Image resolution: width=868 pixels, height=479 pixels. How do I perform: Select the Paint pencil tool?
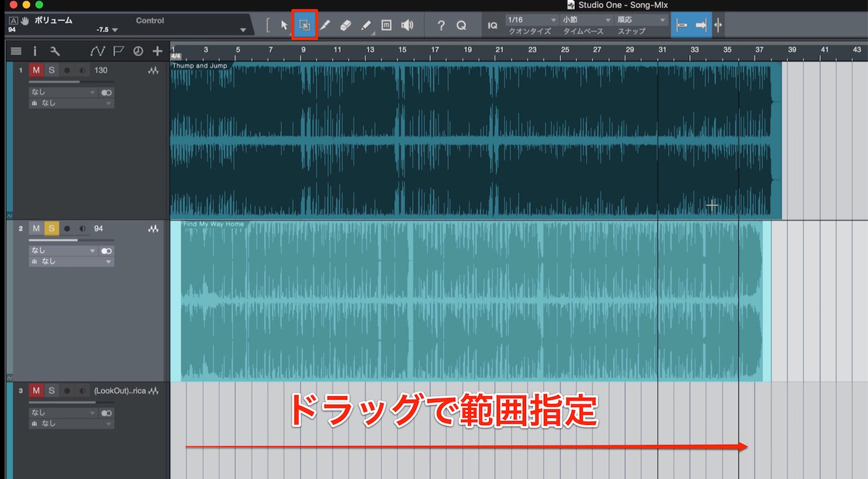pos(366,25)
